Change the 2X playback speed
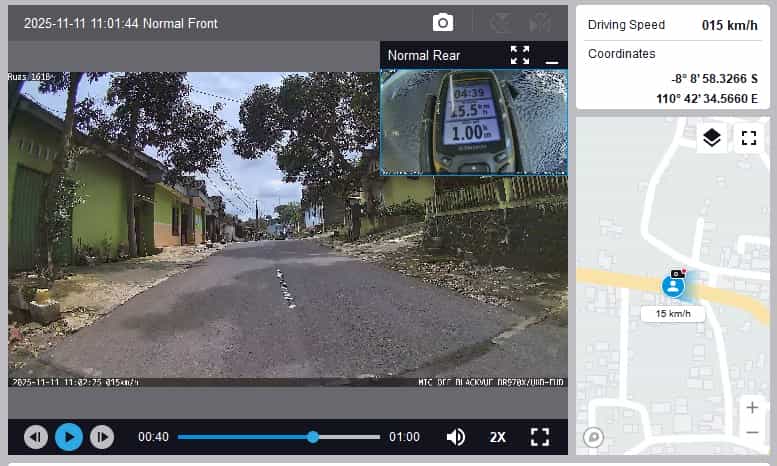777x466 pixels. pyautogui.click(x=497, y=437)
